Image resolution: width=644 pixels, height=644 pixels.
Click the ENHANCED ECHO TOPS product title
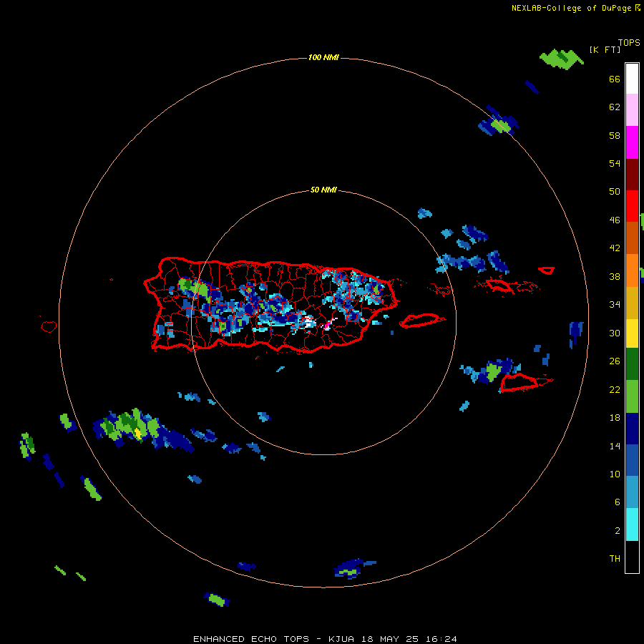[251, 639]
